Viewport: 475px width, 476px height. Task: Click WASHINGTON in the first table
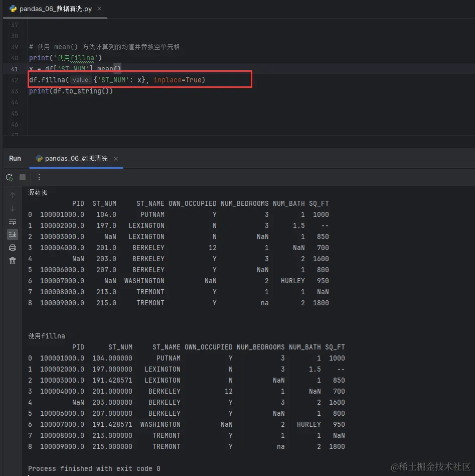click(144, 281)
